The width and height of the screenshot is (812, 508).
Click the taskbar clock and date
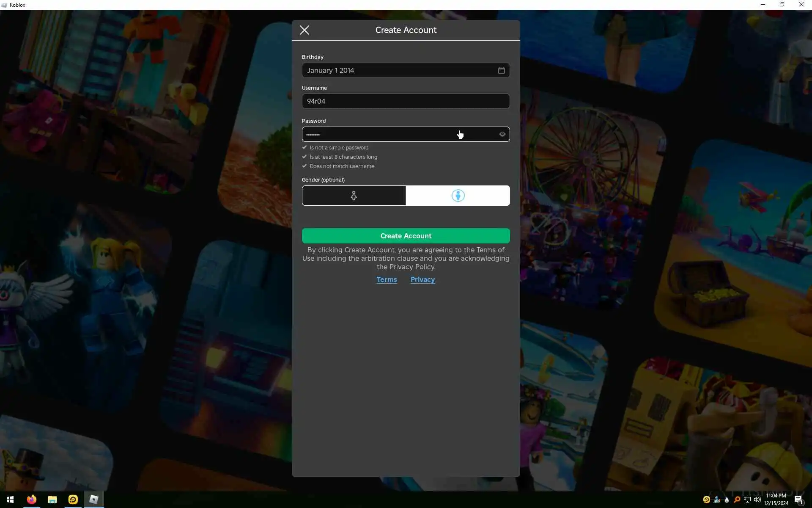pos(776,499)
